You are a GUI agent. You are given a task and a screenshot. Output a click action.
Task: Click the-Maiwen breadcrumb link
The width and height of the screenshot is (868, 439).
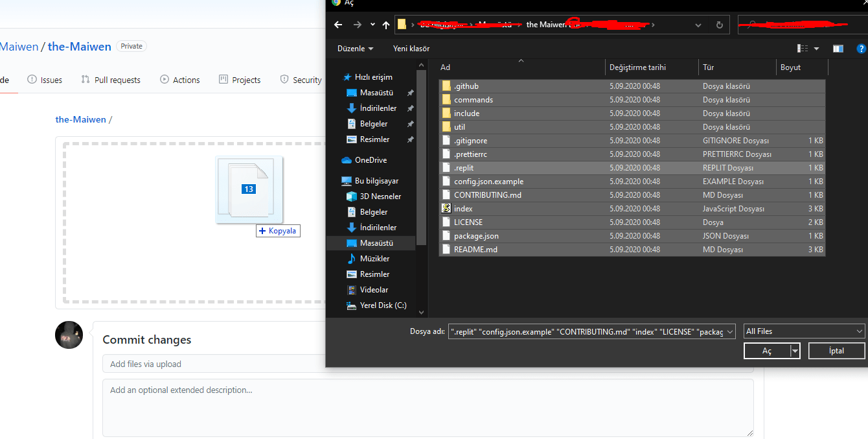81,119
